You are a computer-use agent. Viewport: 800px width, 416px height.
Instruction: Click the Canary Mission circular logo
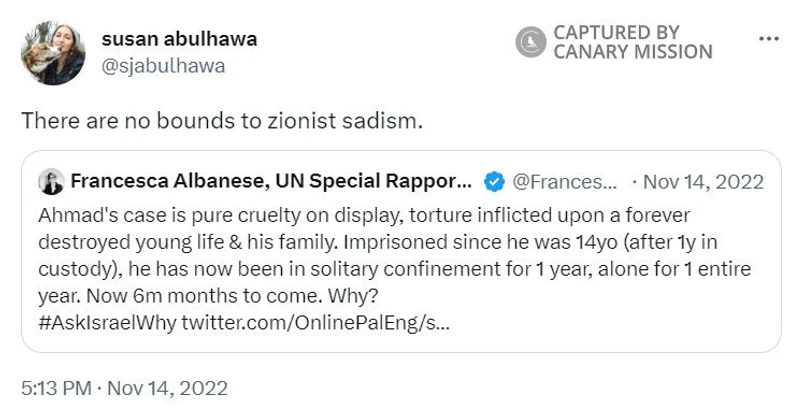(531, 42)
